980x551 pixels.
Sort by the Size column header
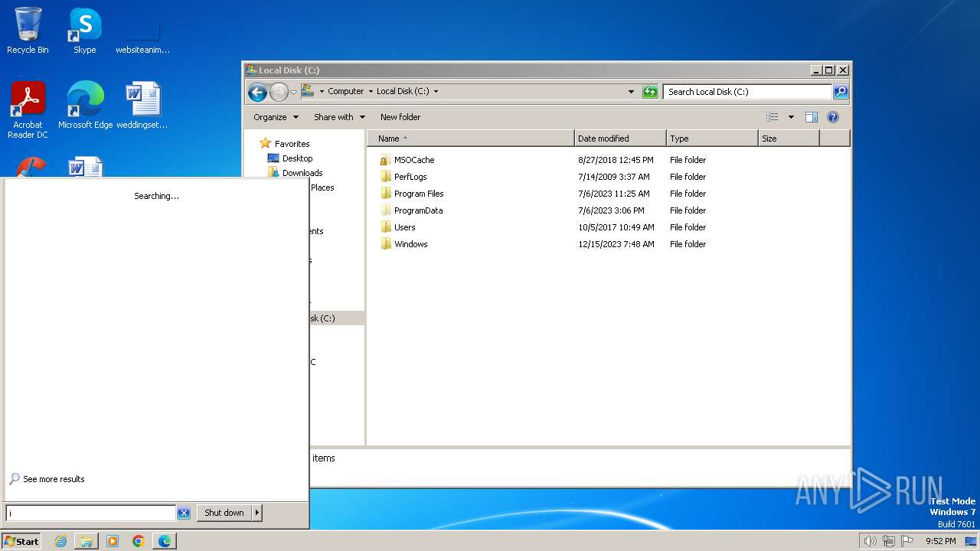(789, 139)
